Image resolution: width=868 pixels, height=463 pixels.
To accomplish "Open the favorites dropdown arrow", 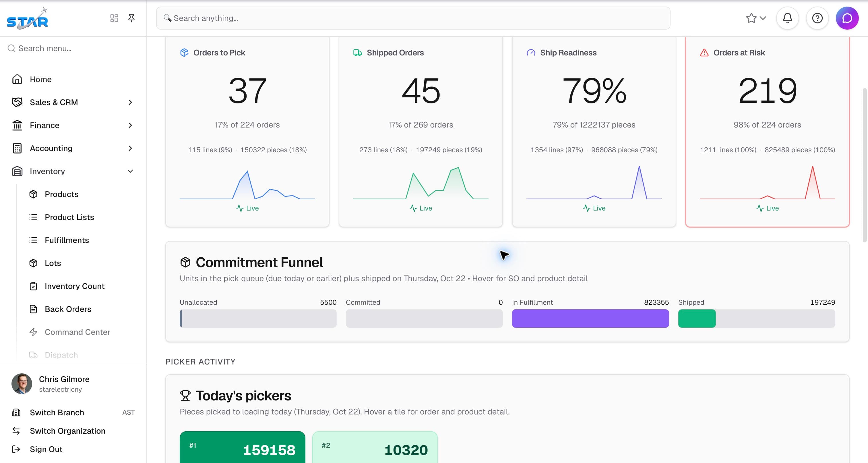I will pos(763,18).
